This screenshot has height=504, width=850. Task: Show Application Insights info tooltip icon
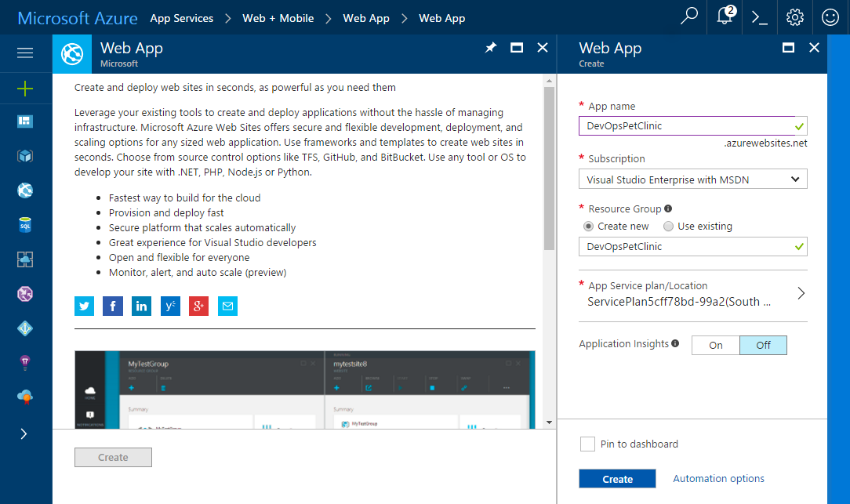pyautogui.click(x=675, y=343)
